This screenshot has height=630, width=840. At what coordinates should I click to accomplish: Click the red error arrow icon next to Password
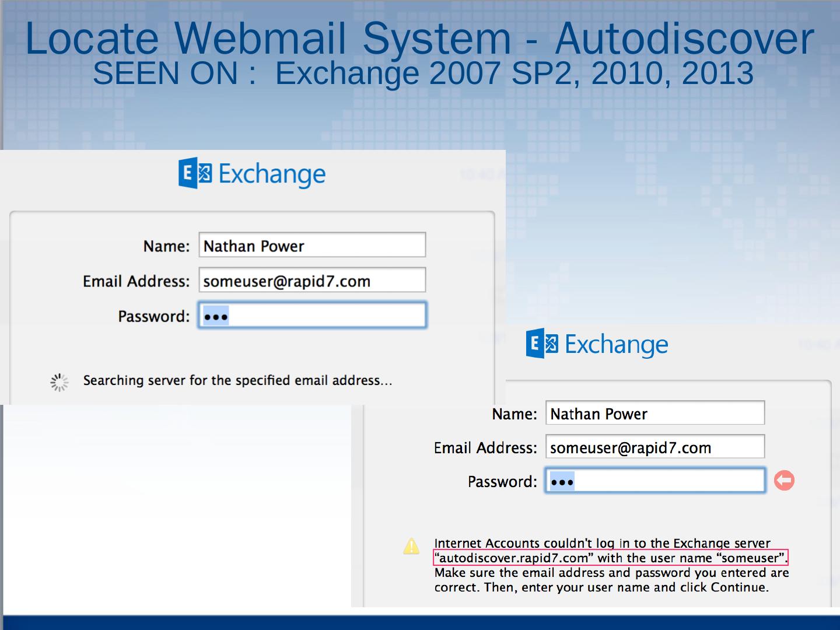pyautogui.click(x=784, y=481)
